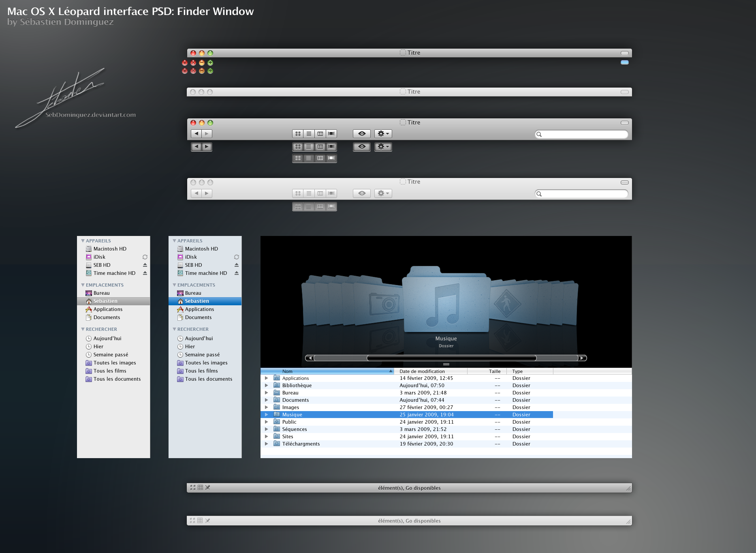Collapse EMPLACEMENTS section in blue-highlighted sidebar
Viewport: 756px width, 553px height.
(x=175, y=285)
